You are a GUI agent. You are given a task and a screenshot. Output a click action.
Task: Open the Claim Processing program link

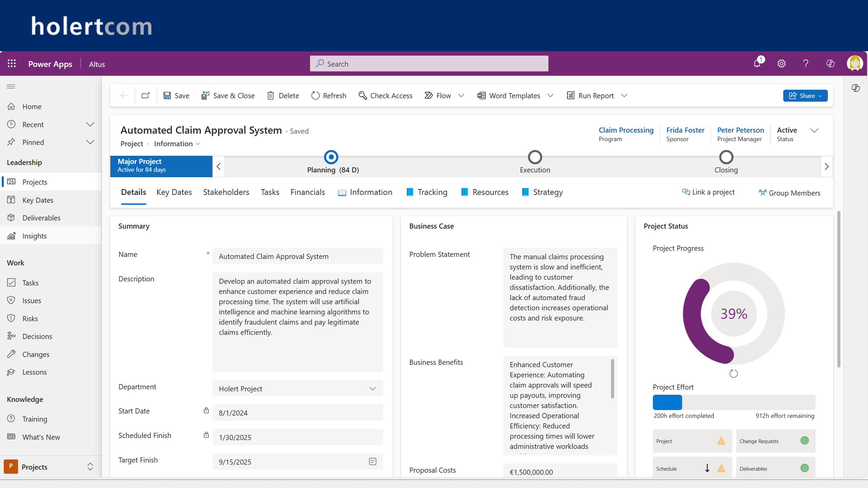click(x=626, y=130)
